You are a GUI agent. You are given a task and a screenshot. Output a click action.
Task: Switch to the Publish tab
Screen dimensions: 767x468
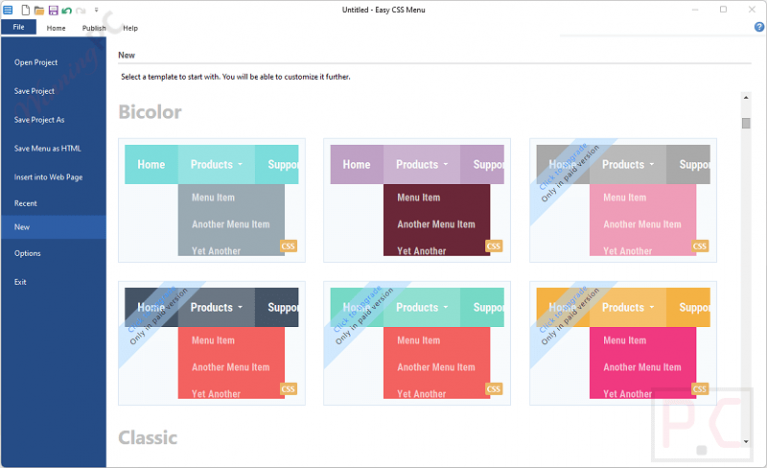94,28
